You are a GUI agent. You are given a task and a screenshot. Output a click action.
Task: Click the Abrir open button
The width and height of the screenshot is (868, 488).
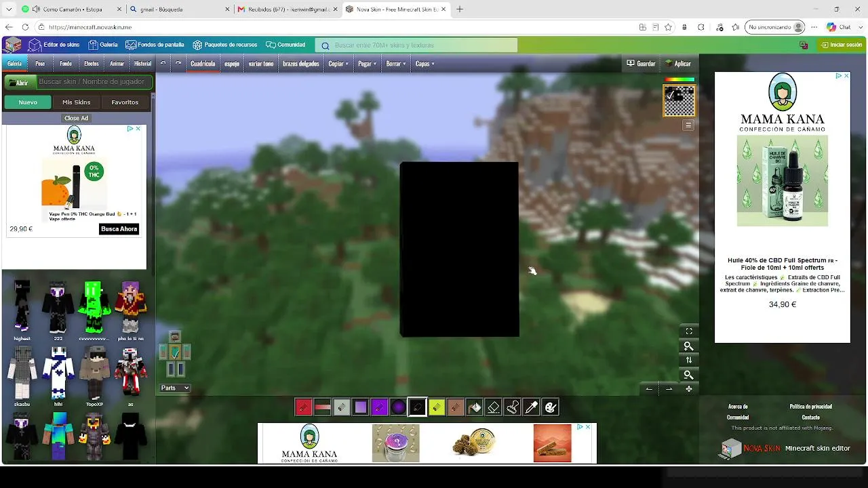pos(19,83)
